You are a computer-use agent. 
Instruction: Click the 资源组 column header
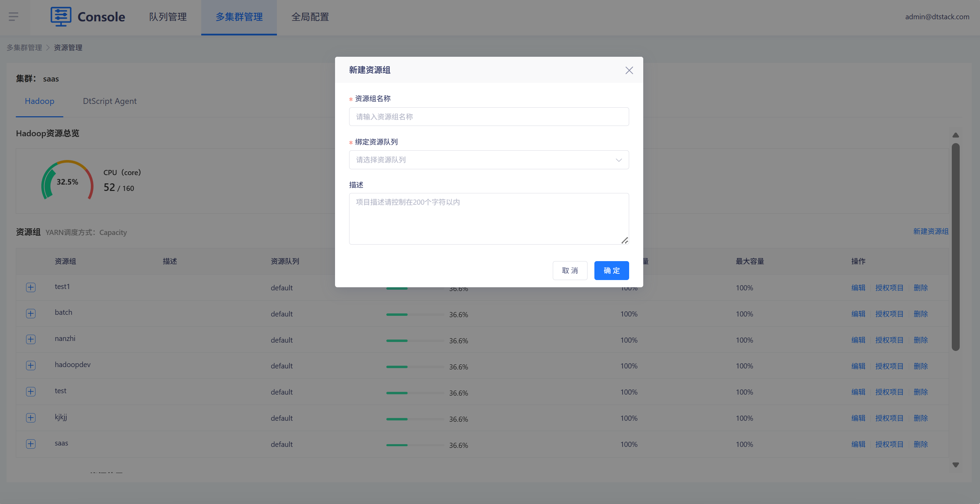(x=65, y=261)
